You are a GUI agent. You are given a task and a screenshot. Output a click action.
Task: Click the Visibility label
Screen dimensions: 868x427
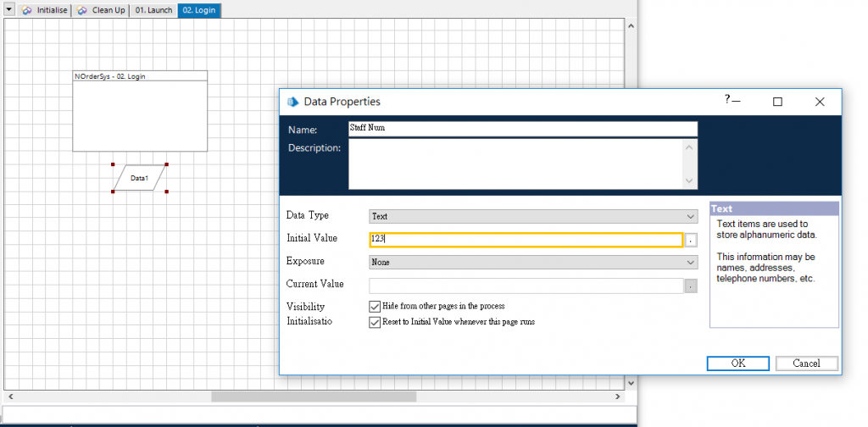click(305, 307)
